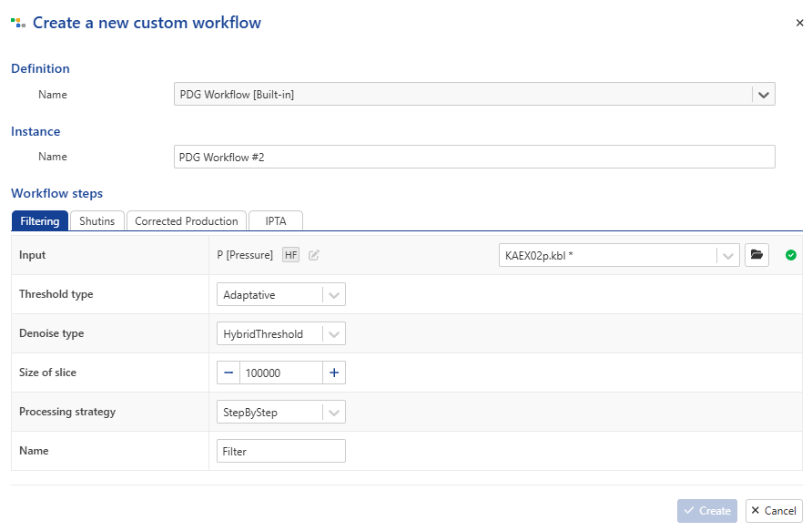The width and height of the screenshot is (812, 531).
Task: Click the Cancel button
Action: [x=774, y=511]
